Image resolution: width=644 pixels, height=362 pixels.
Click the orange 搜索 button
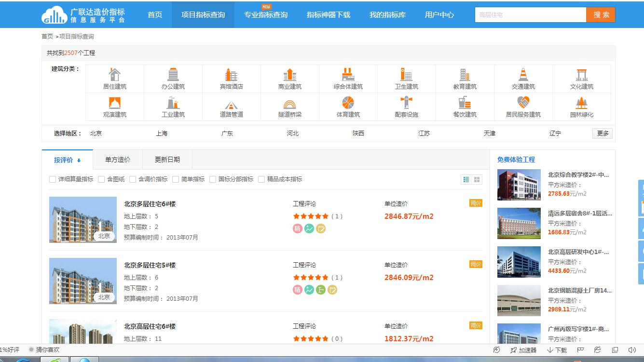point(601,15)
